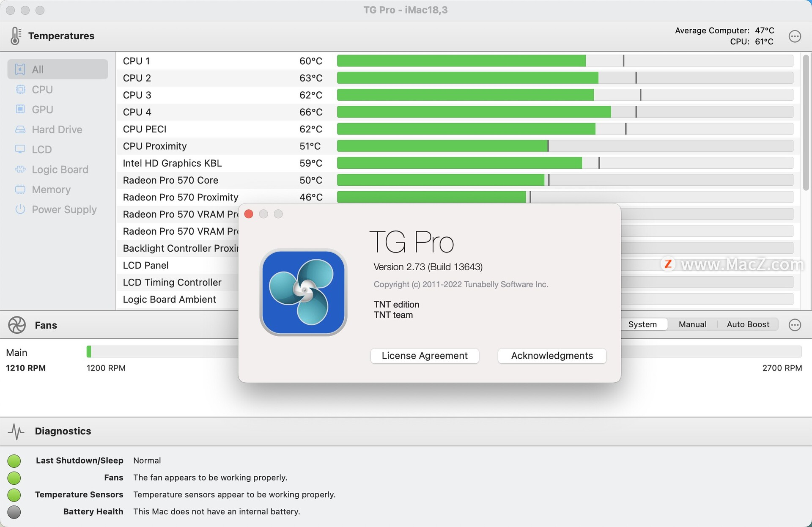Click the TG Pro fan app icon
The image size is (812, 527).
[303, 292]
